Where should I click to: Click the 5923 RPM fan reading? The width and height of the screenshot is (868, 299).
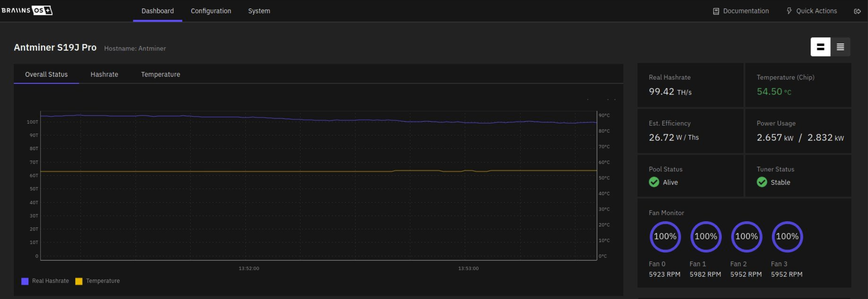point(665,274)
